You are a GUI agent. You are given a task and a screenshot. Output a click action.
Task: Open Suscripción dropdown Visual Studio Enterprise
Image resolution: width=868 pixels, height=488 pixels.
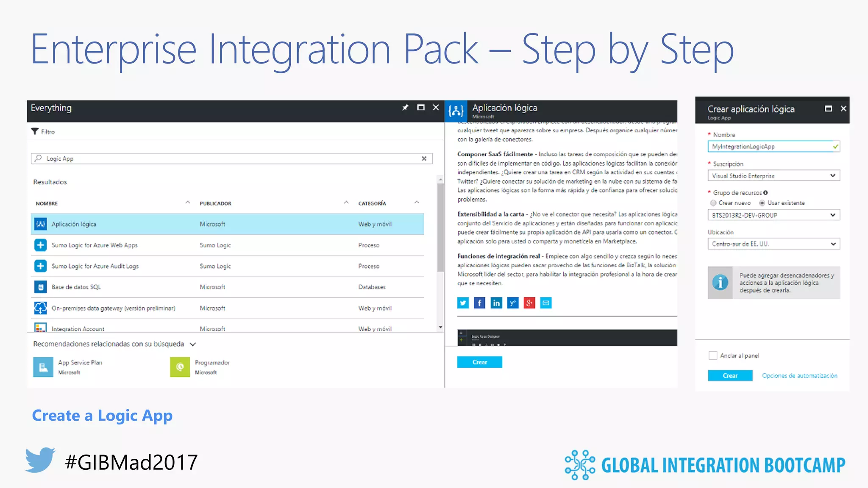774,175
